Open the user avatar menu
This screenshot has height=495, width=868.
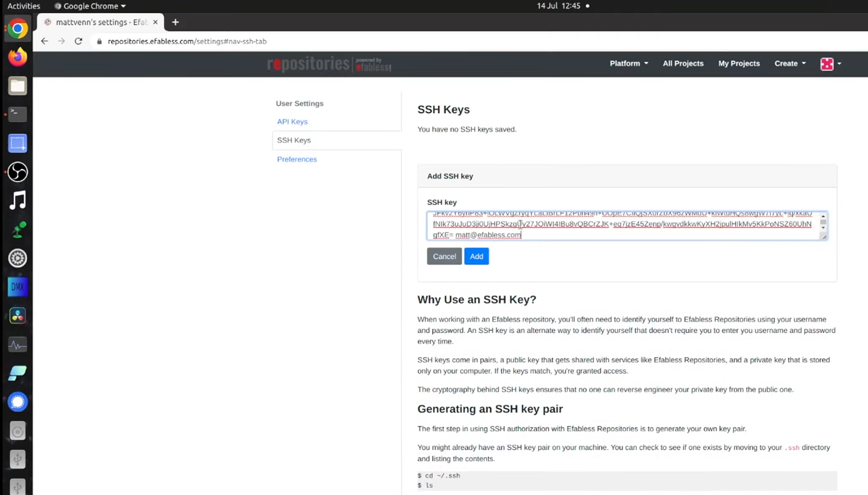(x=831, y=64)
